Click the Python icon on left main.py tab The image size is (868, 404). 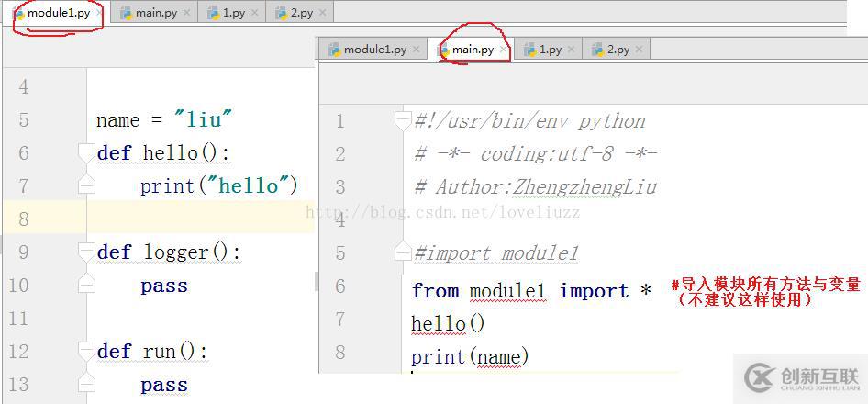tap(127, 13)
